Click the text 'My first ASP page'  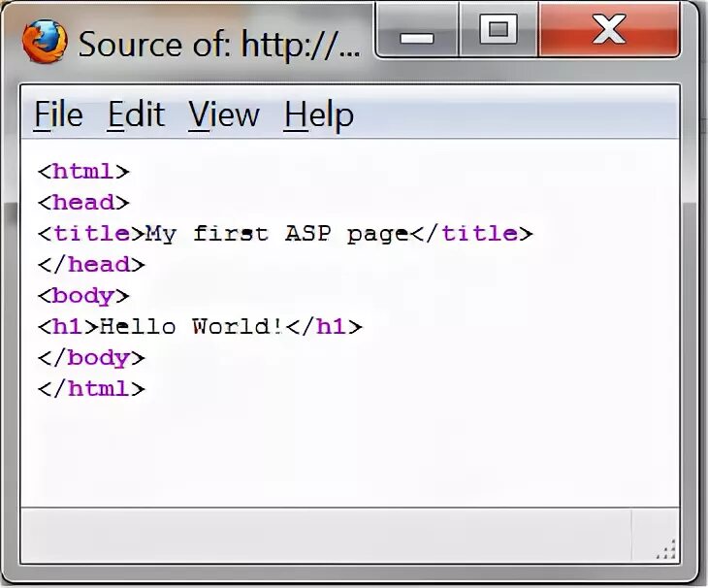(276, 235)
